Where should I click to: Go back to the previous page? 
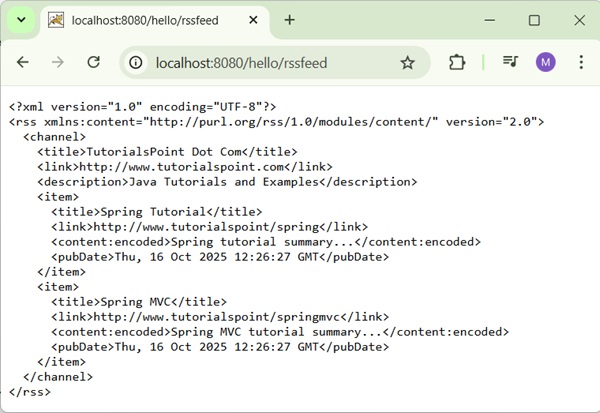point(23,62)
